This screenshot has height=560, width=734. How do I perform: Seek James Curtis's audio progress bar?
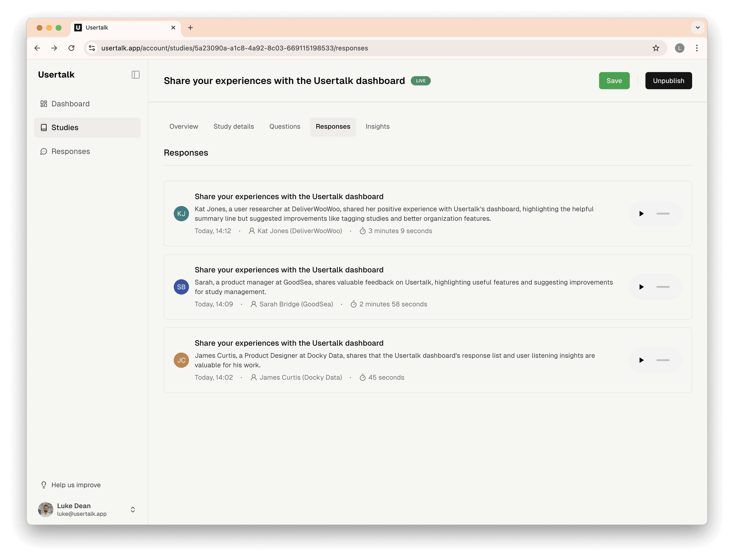[x=663, y=360]
